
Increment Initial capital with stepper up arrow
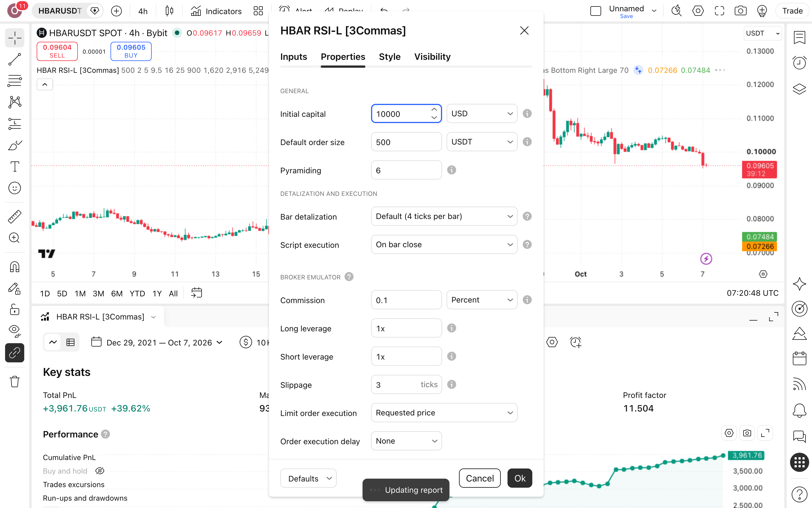point(434,110)
